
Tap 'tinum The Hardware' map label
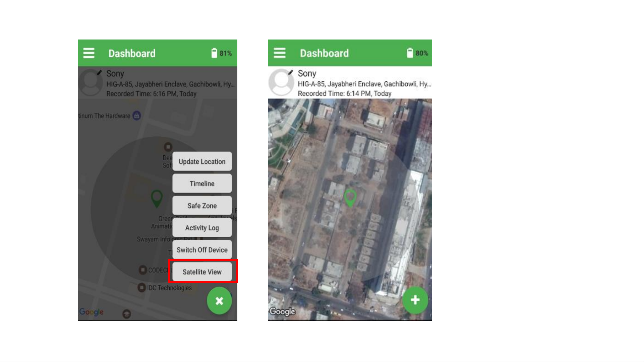104,116
